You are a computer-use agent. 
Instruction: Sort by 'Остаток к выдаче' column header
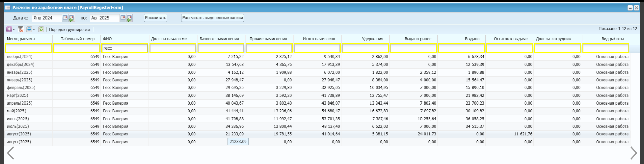509,39
